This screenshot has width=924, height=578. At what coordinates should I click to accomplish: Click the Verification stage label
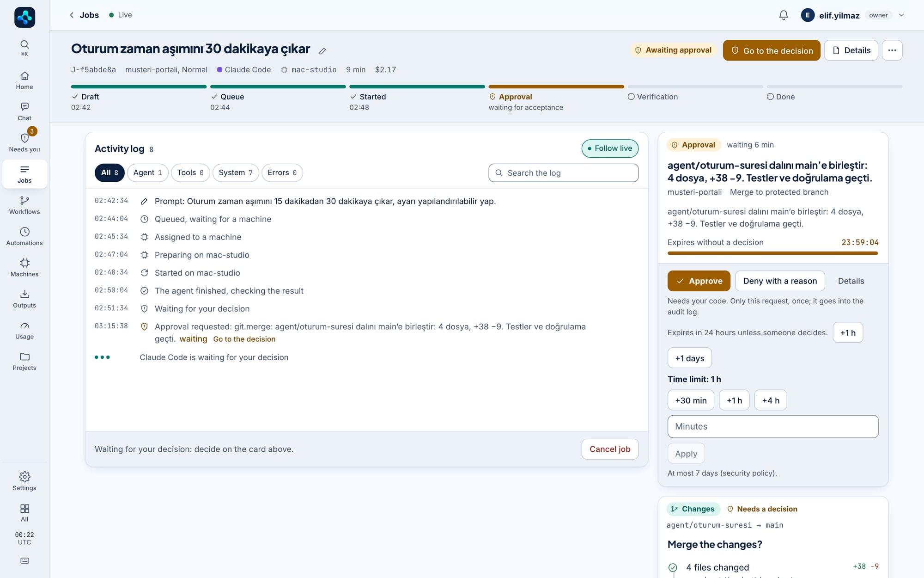[657, 97]
